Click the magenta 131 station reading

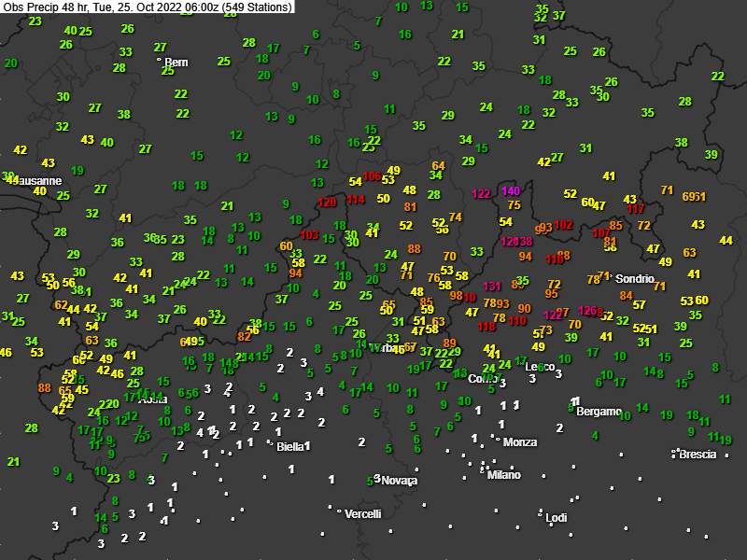point(493,286)
